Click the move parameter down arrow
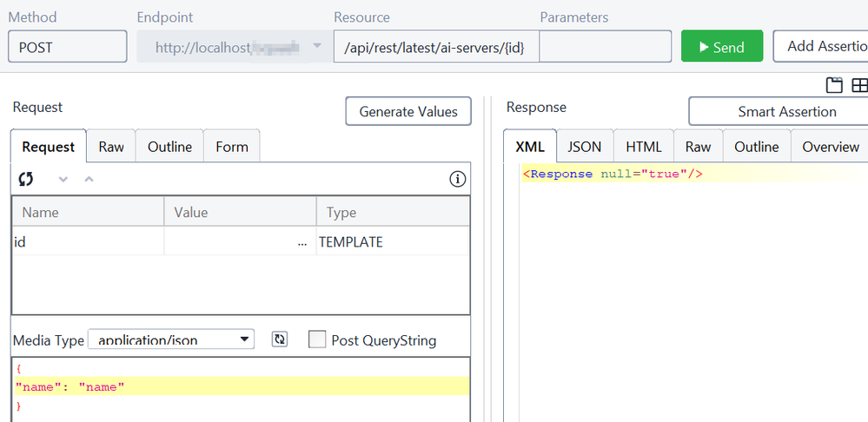 63,179
